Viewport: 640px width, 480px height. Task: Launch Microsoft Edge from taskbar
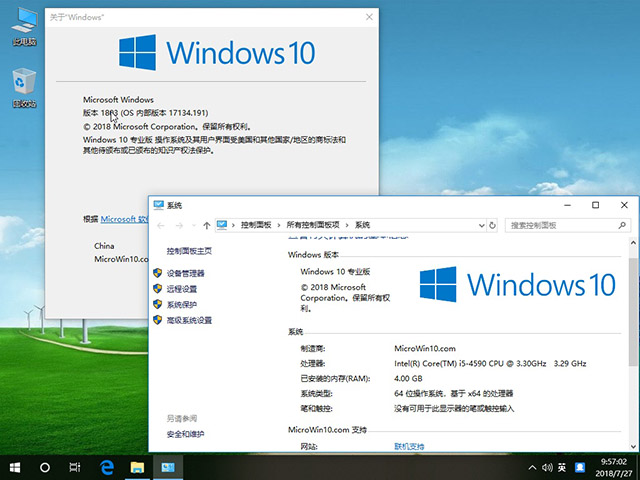[x=106, y=467]
